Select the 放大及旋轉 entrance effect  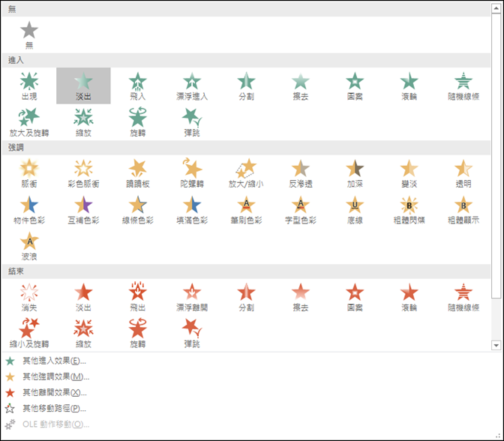pyautogui.click(x=29, y=122)
